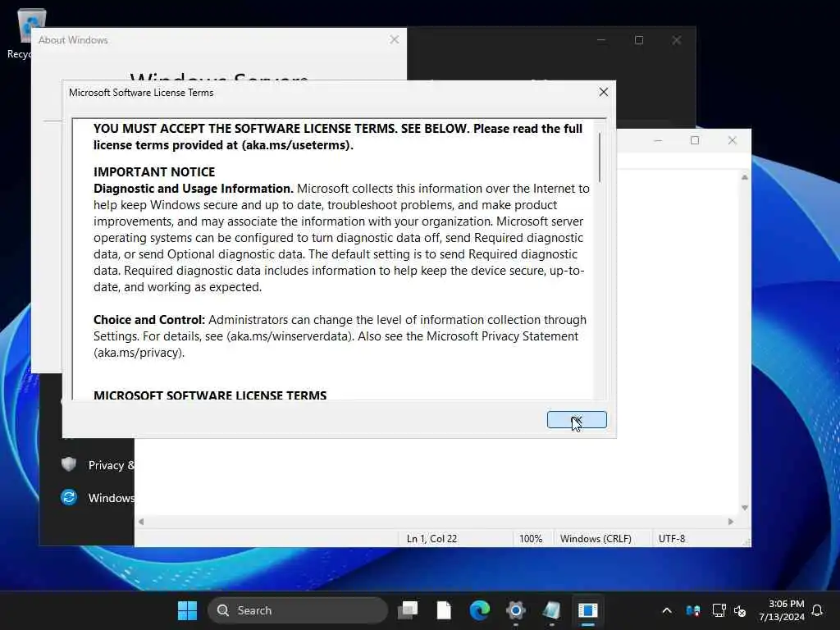Switch to Settings via taskbar gear icon
This screenshot has width=840, height=630.
tap(515, 610)
